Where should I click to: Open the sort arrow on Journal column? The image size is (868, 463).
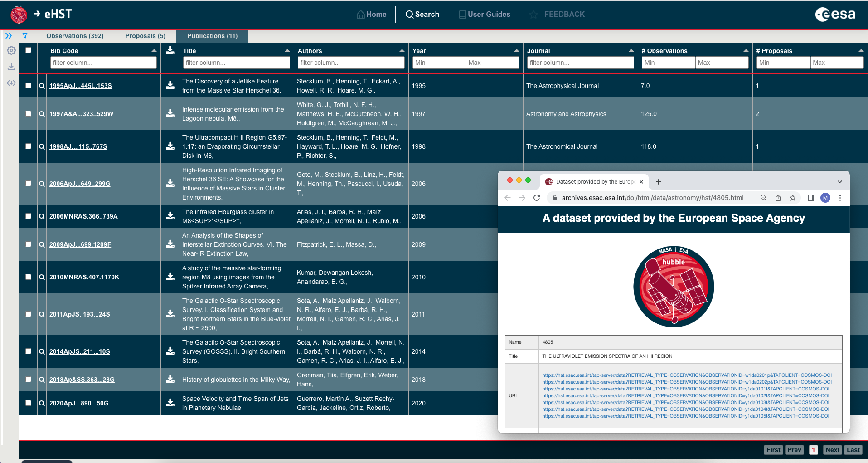click(x=631, y=50)
